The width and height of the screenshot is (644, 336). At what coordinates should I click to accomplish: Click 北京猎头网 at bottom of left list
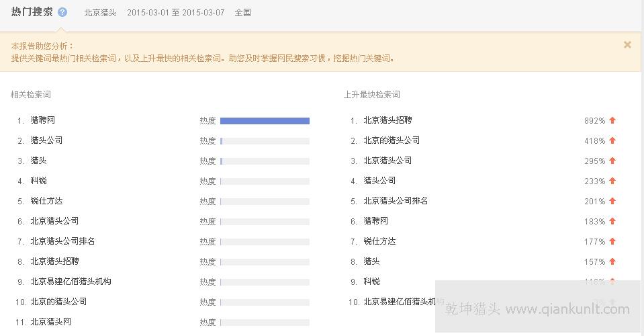click(x=50, y=322)
